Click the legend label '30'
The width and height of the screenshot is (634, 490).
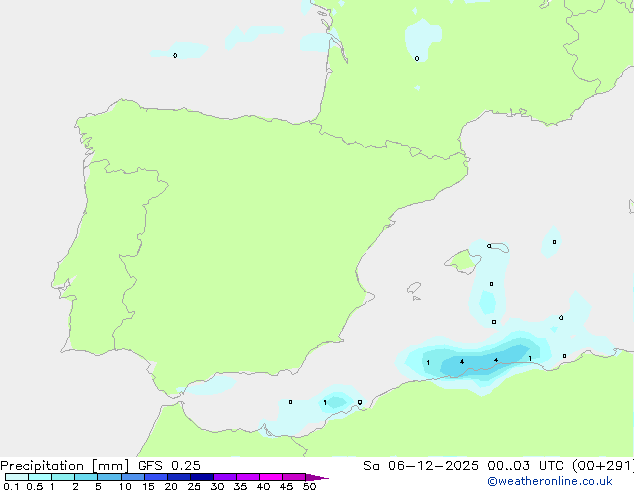click(217, 486)
